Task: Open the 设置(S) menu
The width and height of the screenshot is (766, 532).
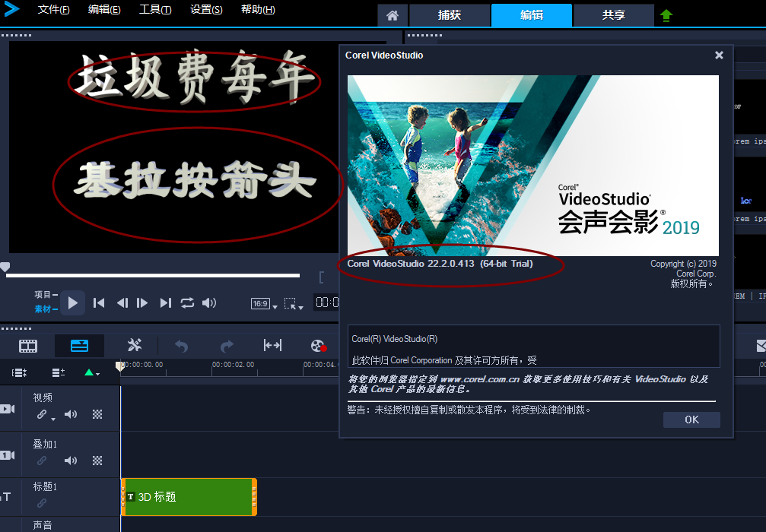Action: click(x=205, y=10)
